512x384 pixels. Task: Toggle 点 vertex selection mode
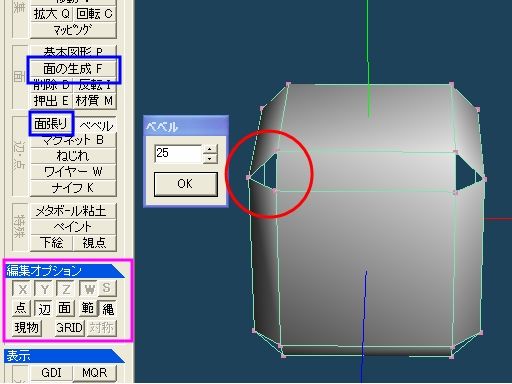(x=22, y=308)
